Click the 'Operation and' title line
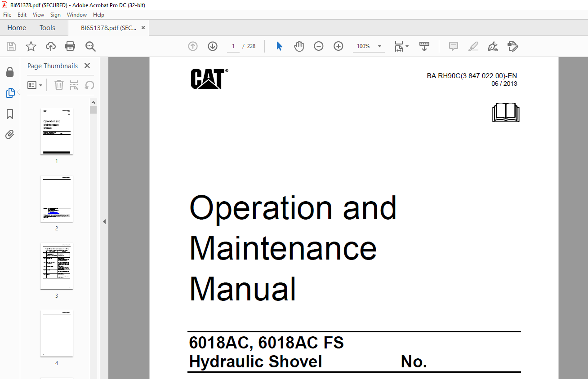 [293, 208]
